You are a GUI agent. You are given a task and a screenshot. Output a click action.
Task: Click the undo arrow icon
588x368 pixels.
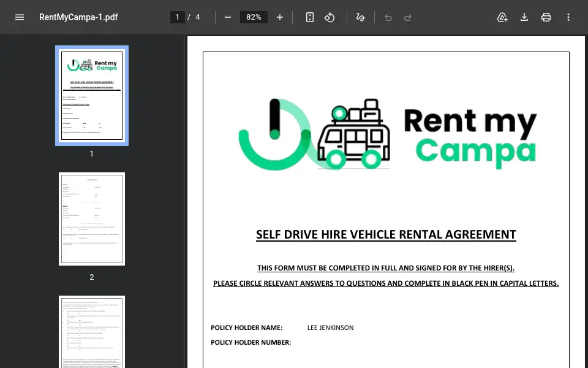click(x=388, y=18)
